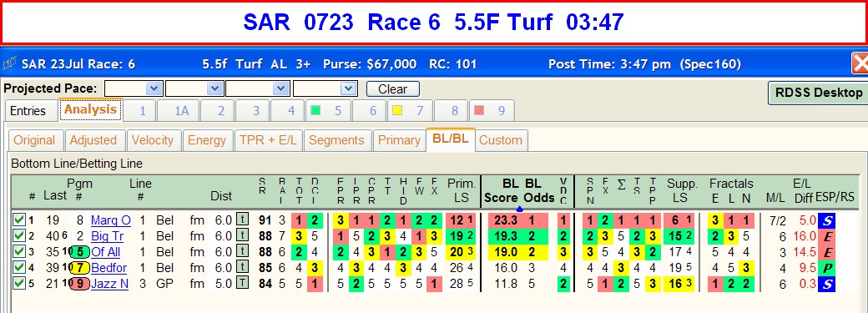This screenshot has width=868, height=313.
Task: Open horse tab 2
Action: (x=221, y=111)
